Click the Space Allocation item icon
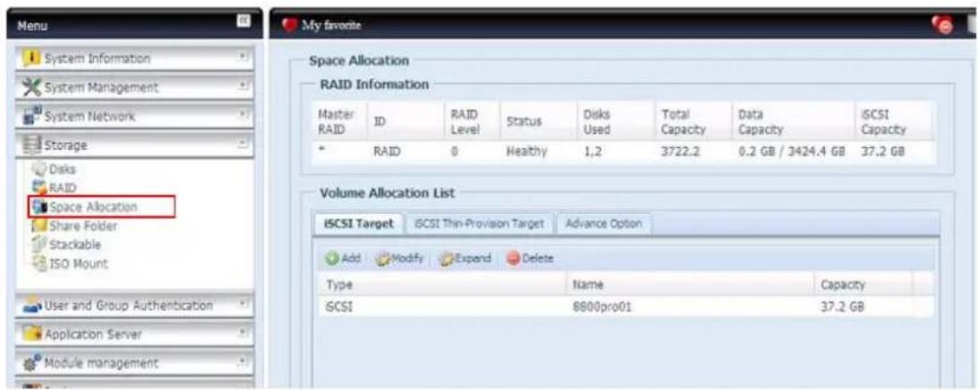 click(x=38, y=207)
